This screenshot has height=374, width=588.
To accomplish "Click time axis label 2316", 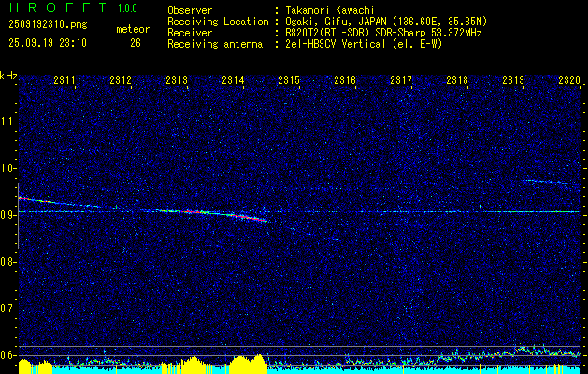I will tap(345, 79).
